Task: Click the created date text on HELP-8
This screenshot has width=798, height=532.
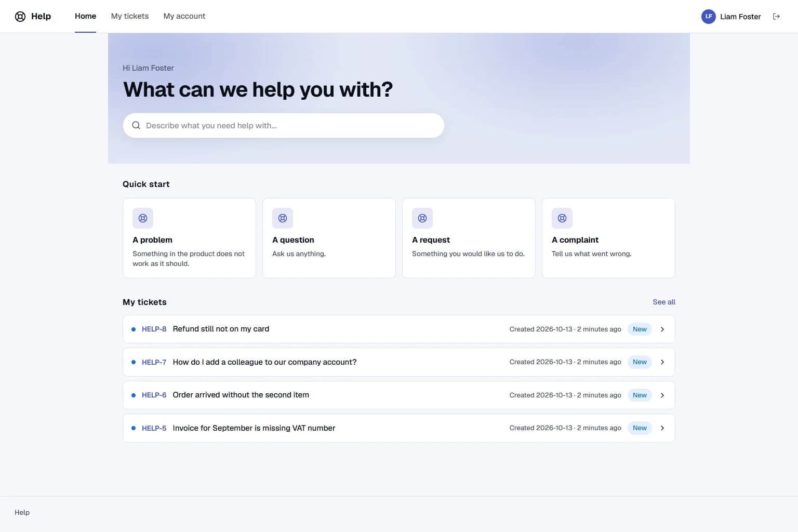Action: click(x=565, y=329)
